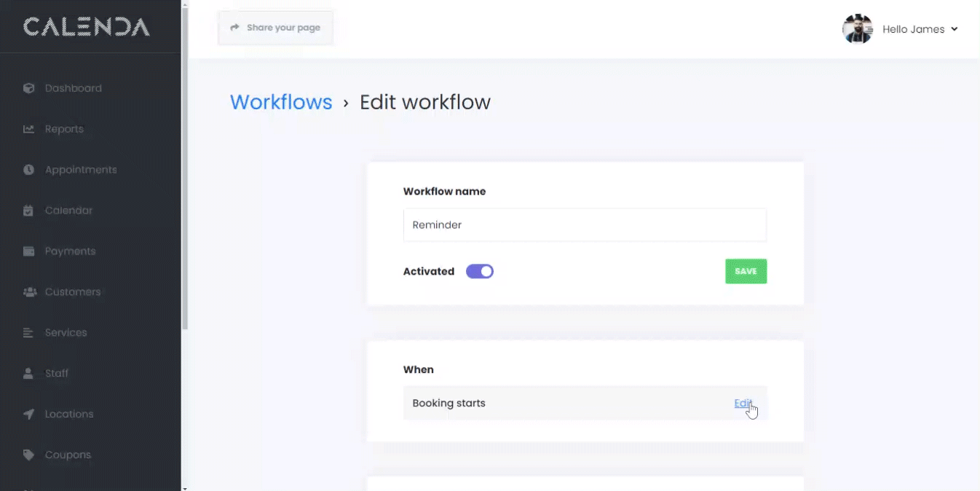The image size is (980, 491).
Task: Click the Workflow name input field
Action: pos(585,225)
